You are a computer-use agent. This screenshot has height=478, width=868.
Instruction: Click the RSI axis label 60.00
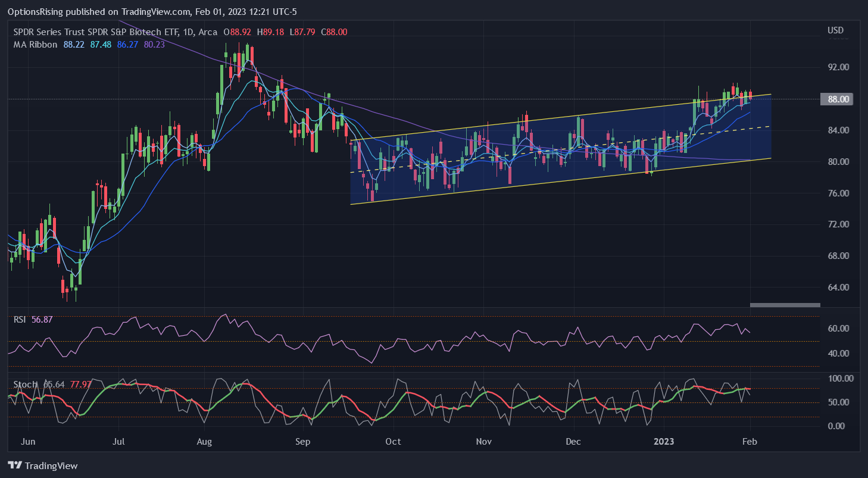(837, 329)
